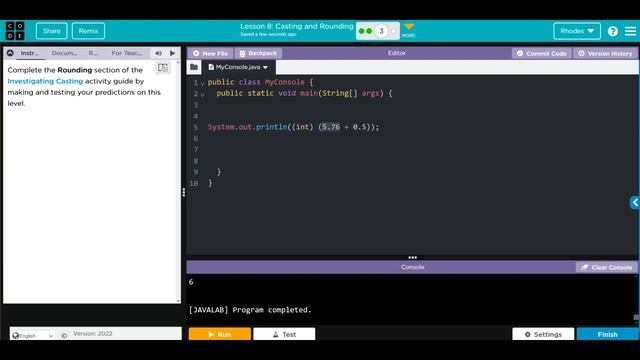640x360 pixels.
Task: Click the vertical panel resize handle dots
Action: point(184,192)
